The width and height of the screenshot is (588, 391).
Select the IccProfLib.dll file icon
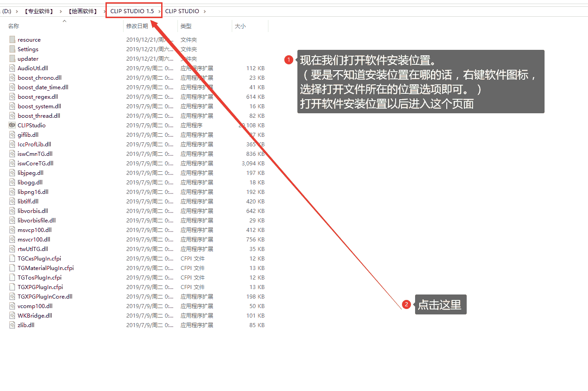12,144
